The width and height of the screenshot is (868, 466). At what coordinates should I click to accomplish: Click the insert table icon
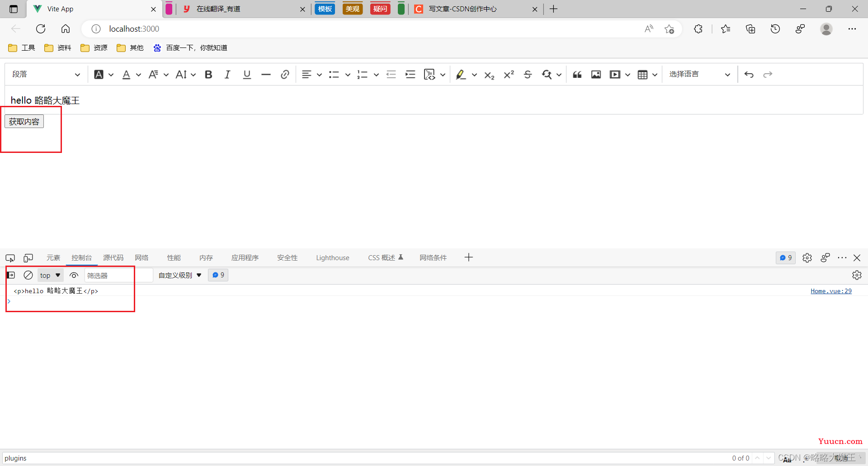coord(642,75)
